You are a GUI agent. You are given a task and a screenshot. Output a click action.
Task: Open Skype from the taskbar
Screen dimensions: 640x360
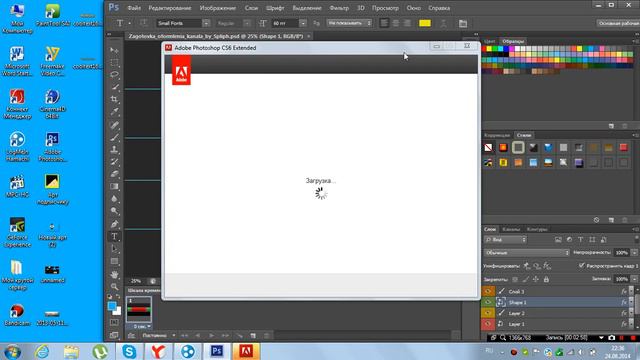coord(129,351)
